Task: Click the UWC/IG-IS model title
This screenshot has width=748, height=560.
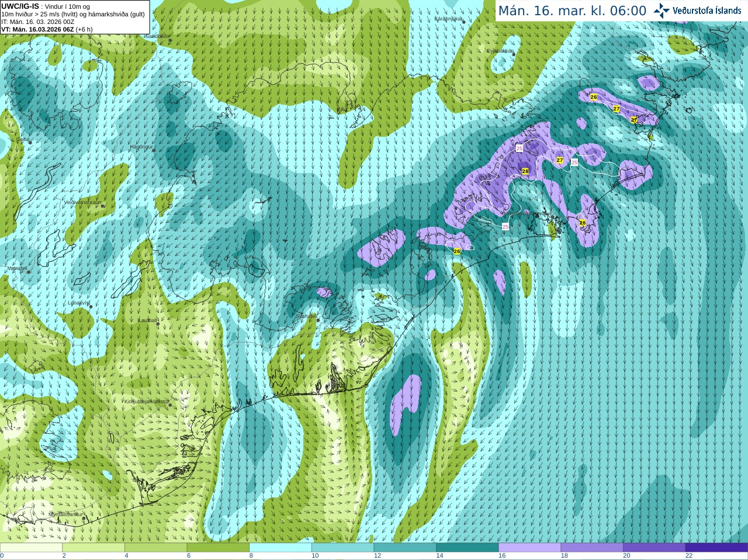Action: 20,6
